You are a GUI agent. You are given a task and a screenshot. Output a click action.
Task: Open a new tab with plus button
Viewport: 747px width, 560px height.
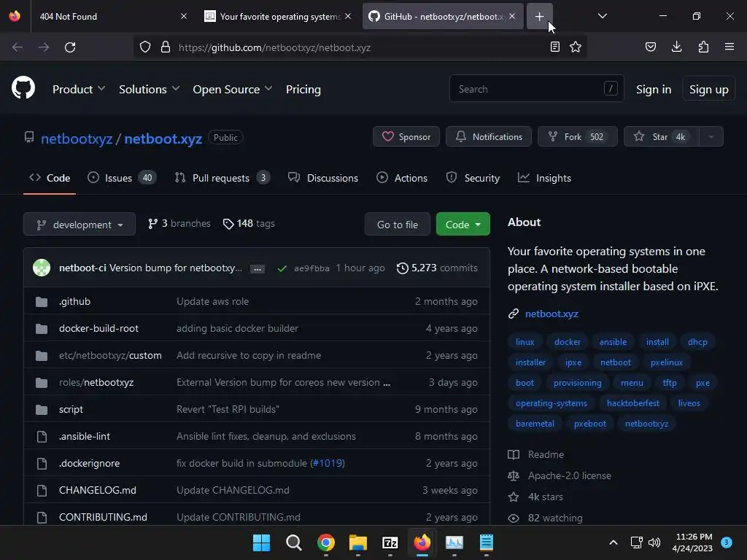coord(539,17)
